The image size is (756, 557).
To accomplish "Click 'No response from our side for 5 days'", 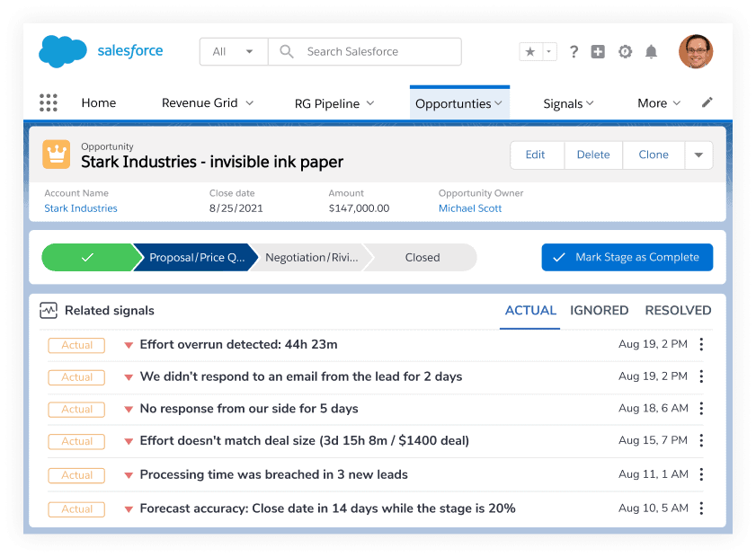I will (249, 409).
